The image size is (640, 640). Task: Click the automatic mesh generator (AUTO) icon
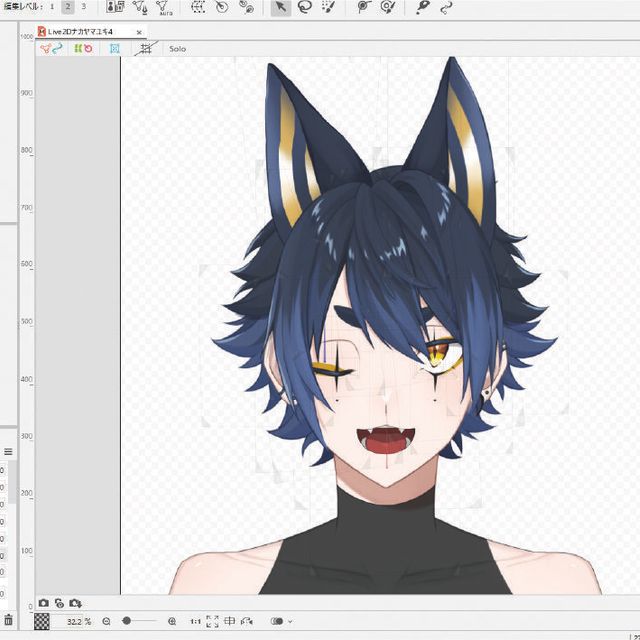tap(164, 8)
